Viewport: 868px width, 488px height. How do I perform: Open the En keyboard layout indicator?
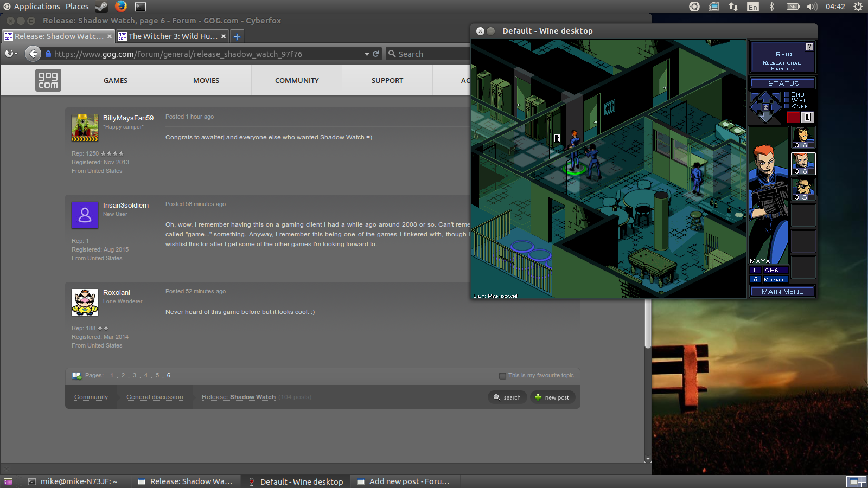pos(752,7)
